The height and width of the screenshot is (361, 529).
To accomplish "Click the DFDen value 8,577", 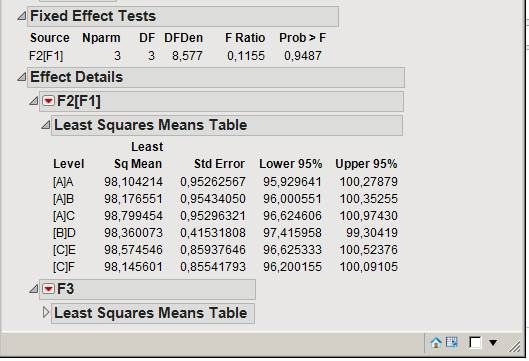I will tap(187, 56).
